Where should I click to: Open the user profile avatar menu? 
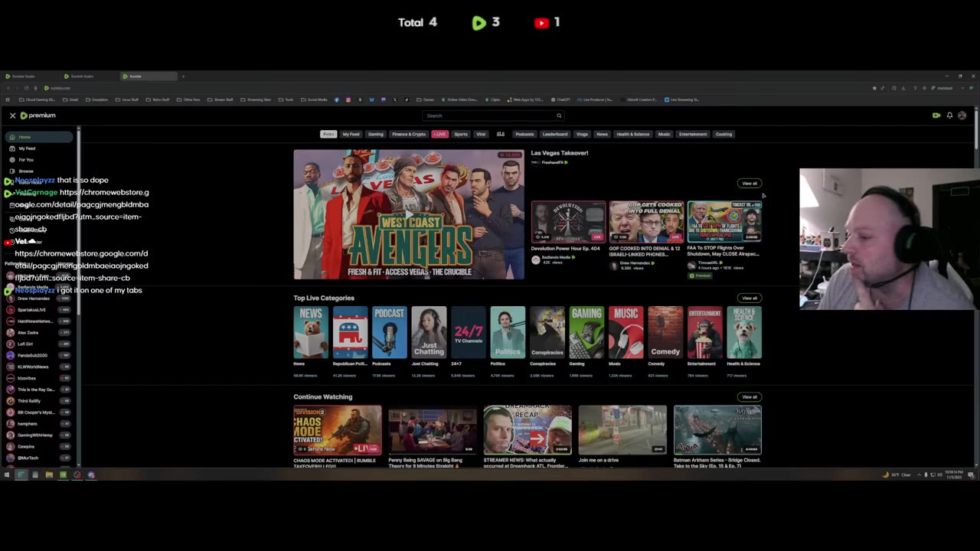tap(962, 116)
